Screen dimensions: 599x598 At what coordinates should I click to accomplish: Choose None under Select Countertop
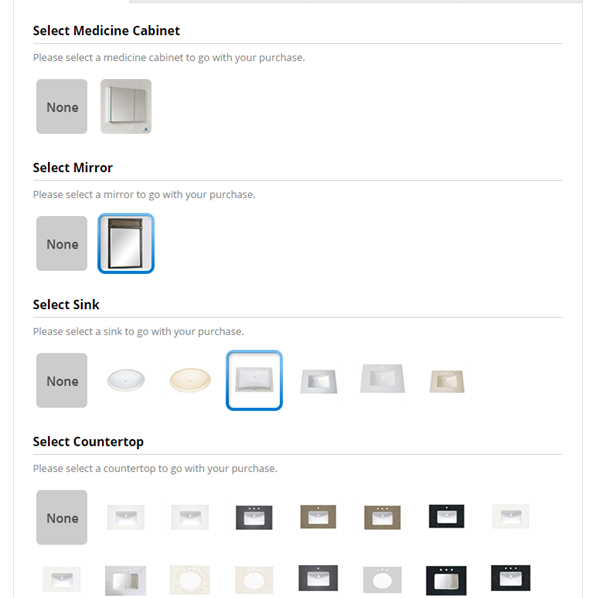(62, 517)
